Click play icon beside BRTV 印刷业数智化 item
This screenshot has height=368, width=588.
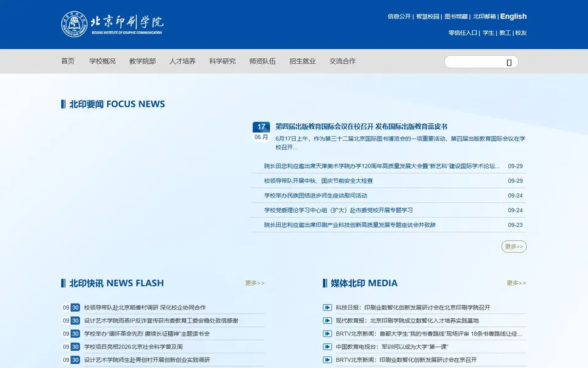point(327,360)
